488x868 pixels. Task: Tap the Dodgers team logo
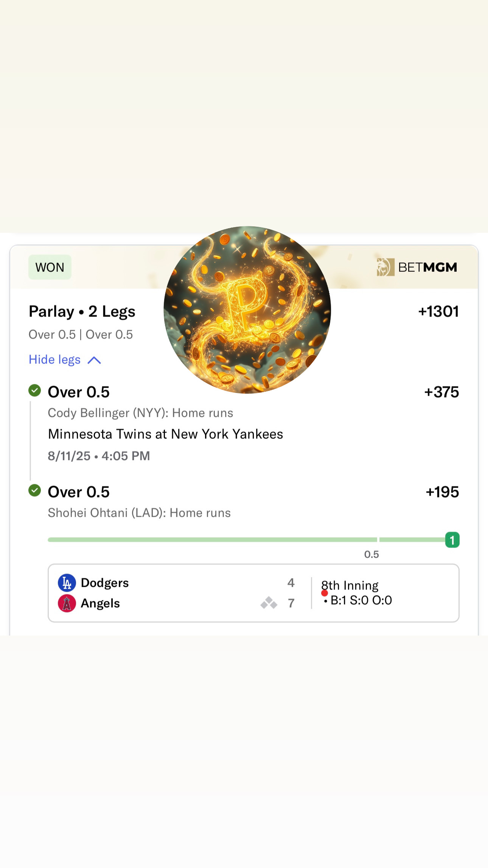coord(67,583)
